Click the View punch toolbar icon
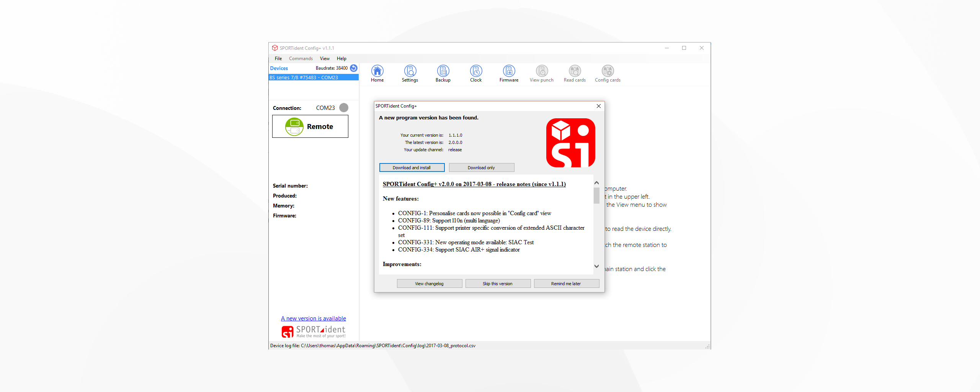This screenshot has height=392, width=980. pyautogui.click(x=542, y=73)
